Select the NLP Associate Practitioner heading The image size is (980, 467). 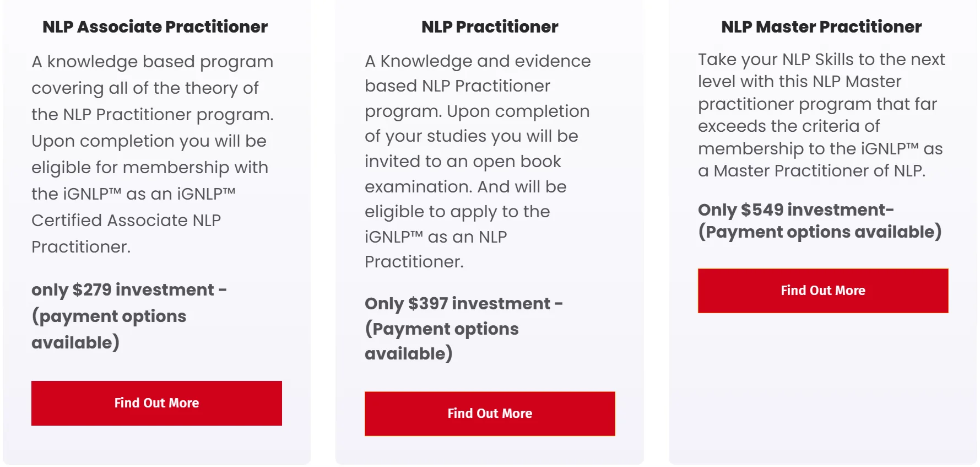tap(155, 27)
